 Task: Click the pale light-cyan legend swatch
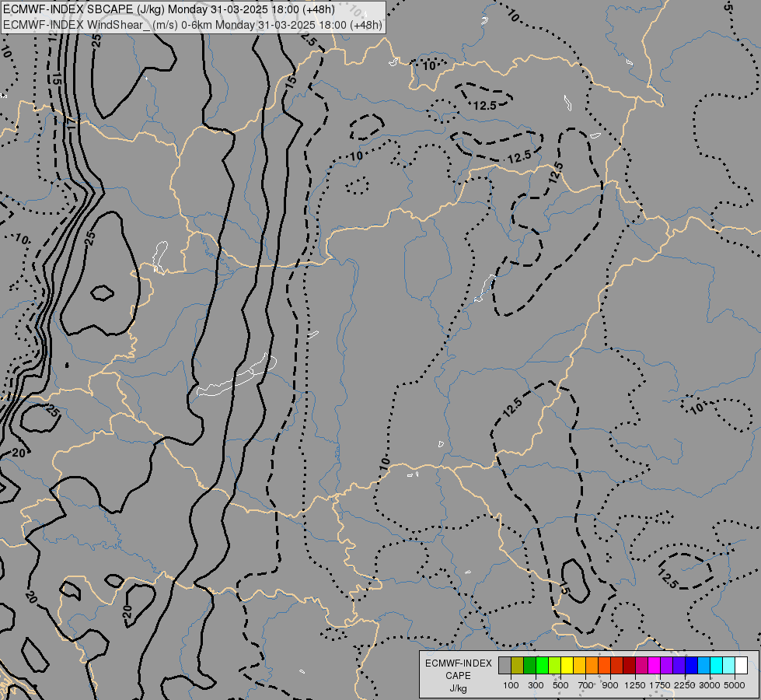728,666
